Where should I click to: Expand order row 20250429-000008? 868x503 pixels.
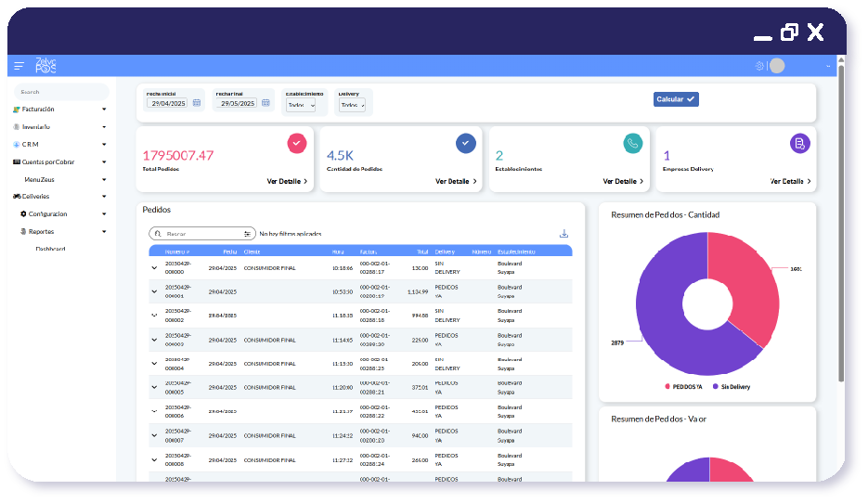(154, 459)
